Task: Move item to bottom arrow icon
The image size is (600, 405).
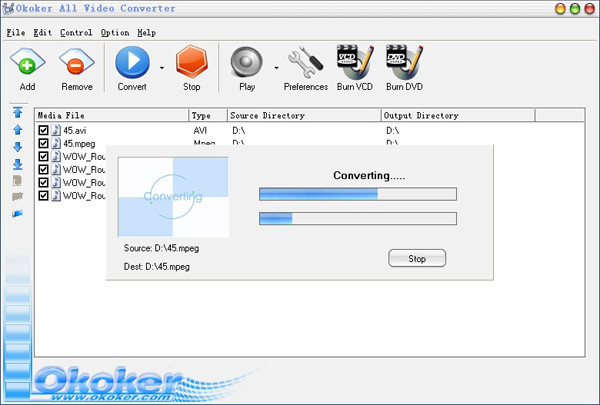Action: [x=18, y=164]
